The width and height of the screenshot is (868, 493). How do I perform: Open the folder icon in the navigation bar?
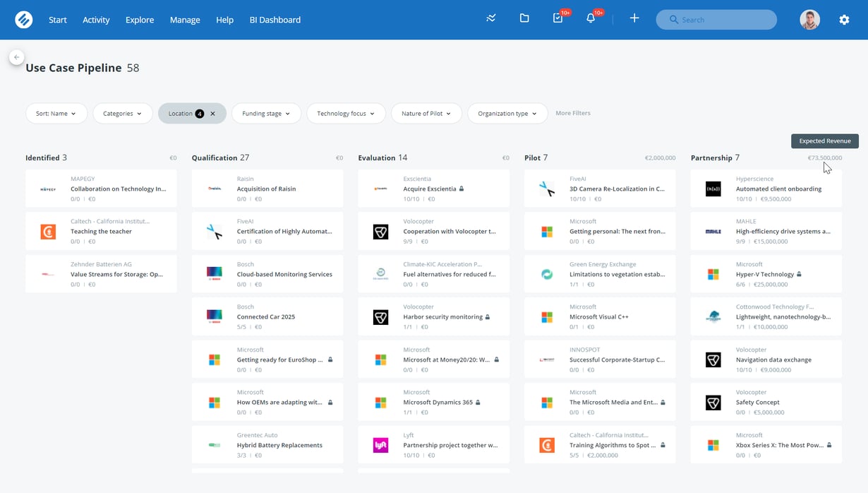click(x=524, y=18)
